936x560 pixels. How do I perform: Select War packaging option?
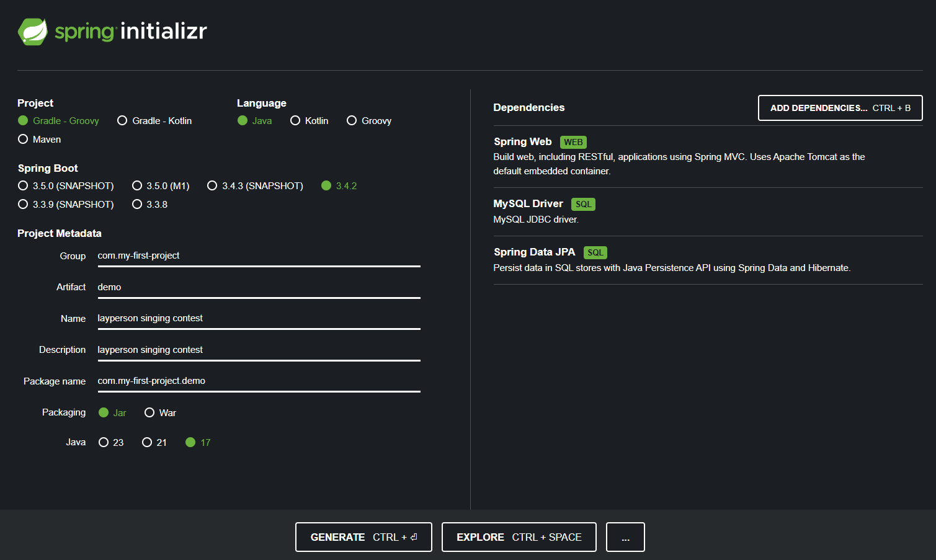pyautogui.click(x=160, y=413)
